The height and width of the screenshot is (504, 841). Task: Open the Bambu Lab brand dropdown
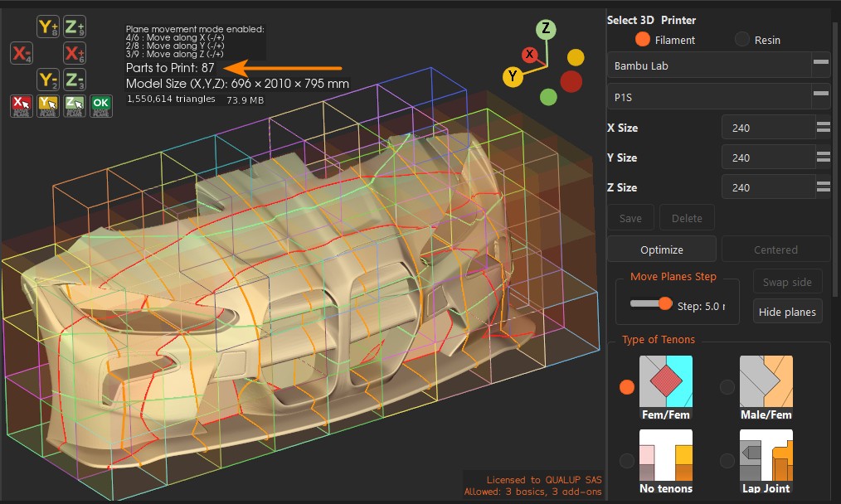tap(719, 65)
